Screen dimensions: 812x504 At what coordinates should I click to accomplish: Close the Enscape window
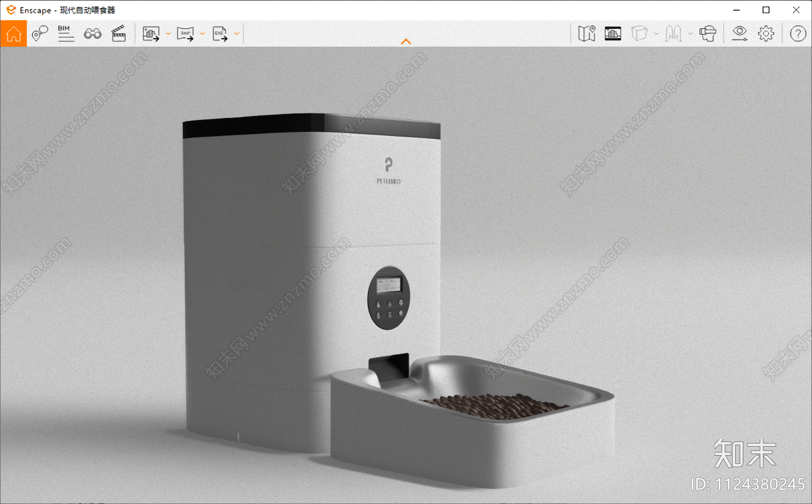coord(796,10)
